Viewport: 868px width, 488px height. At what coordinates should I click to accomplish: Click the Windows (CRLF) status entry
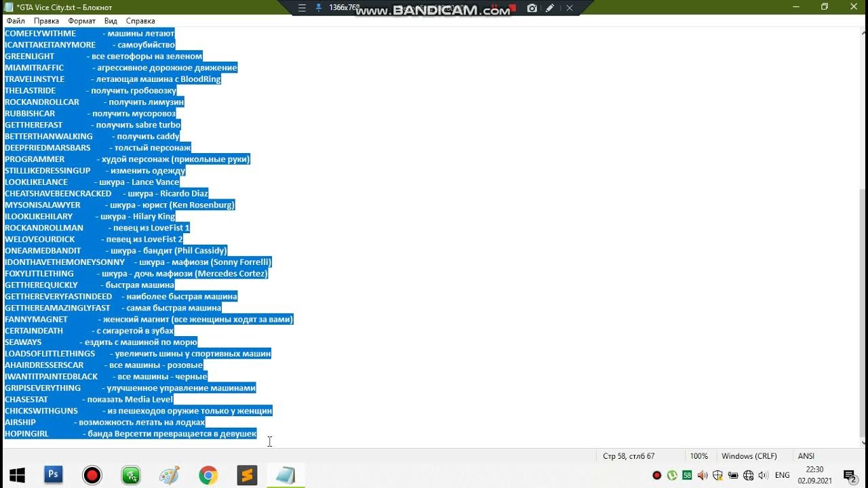coord(749,456)
